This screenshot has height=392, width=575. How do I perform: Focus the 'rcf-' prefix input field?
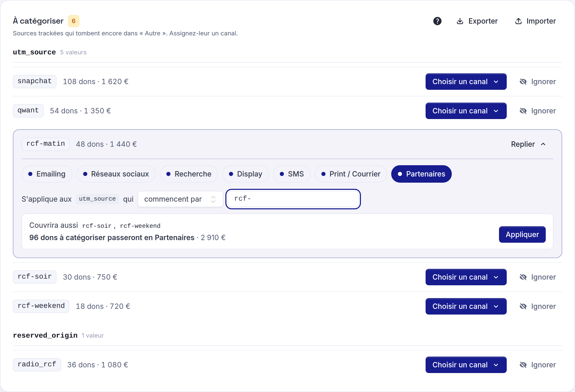pos(293,199)
